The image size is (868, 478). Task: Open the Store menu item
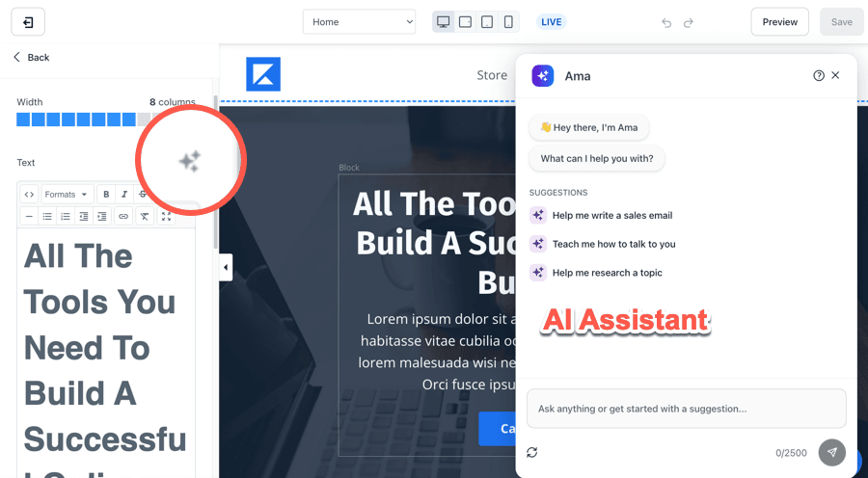point(492,75)
